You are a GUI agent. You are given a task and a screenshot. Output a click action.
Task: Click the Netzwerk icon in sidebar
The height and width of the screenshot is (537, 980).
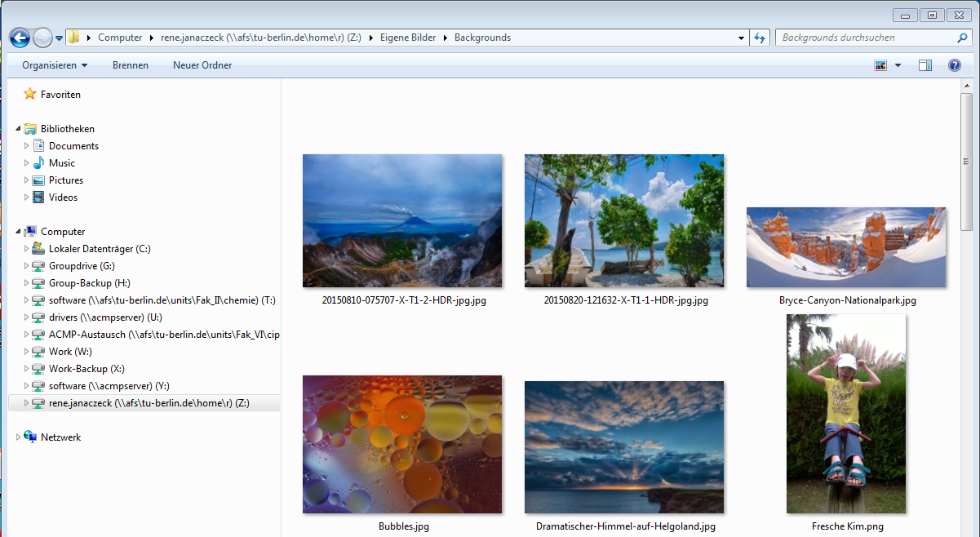pyautogui.click(x=30, y=437)
